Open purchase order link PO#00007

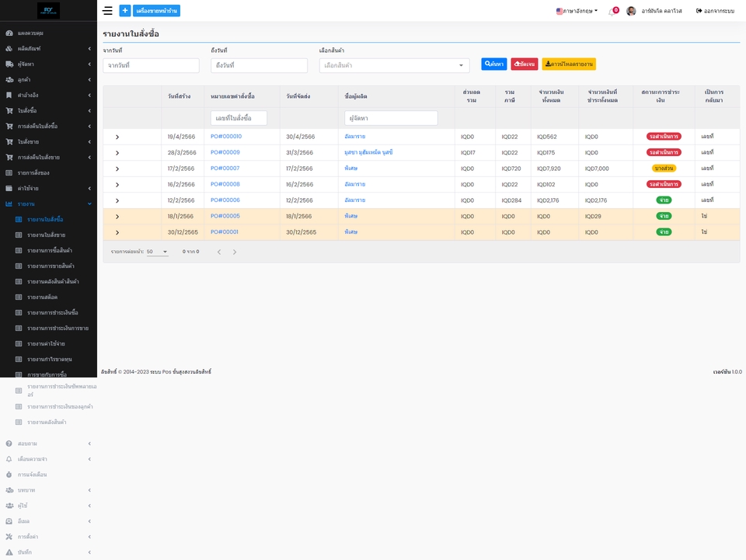tap(225, 169)
